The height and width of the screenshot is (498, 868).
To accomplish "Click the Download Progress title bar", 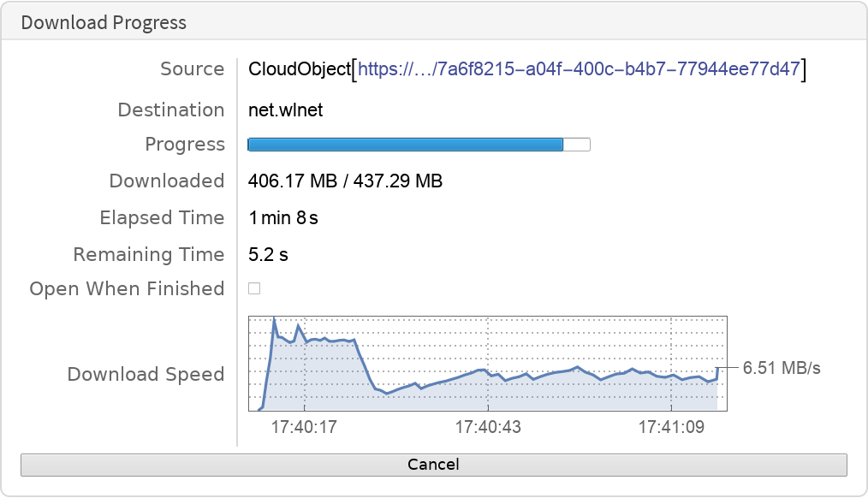I will [103, 22].
